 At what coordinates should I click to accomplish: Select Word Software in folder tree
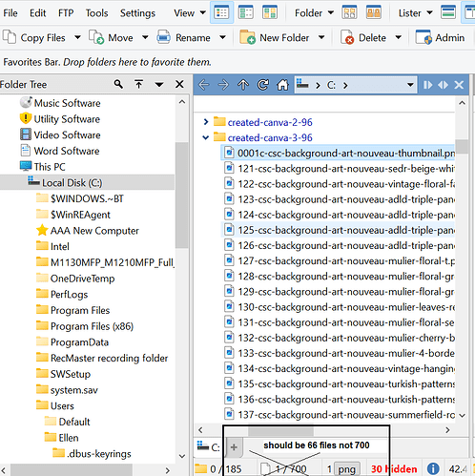tap(67, 151)
